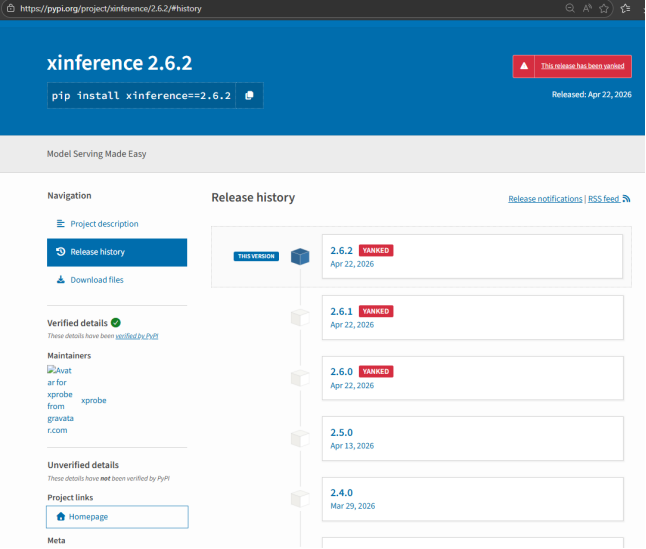Open the xprobe maintainer profile link
The image size is (646, 549).
(x=94, y=400)
